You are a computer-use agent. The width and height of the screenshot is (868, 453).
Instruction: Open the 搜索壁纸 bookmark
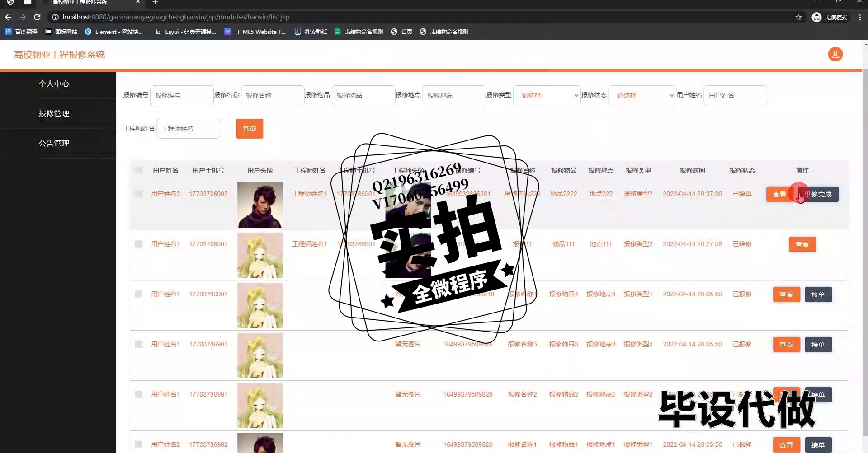pos(311,32)
